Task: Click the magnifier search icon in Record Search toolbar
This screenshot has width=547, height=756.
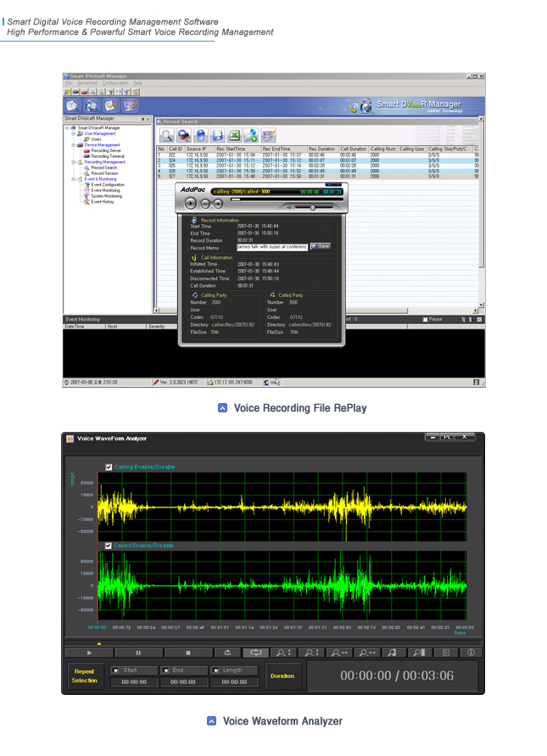Action: pos(167,136)
